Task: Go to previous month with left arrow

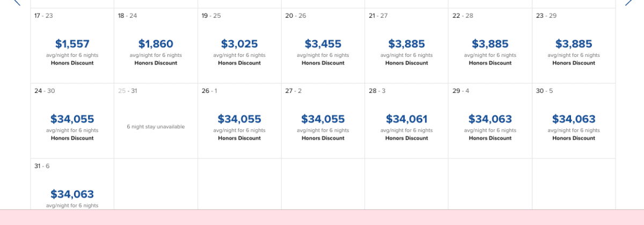Action: point(16,2)
